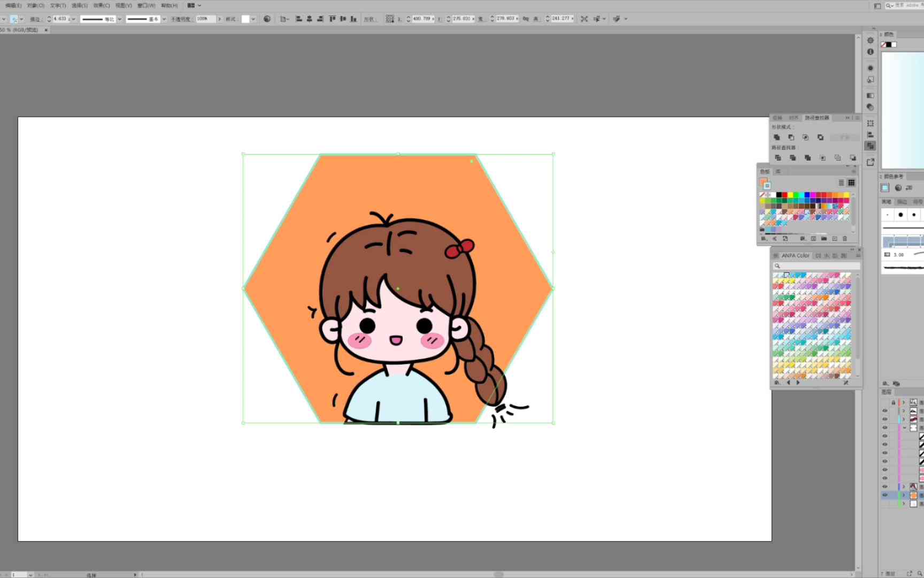Screen dimensions: 924x578
Task: Switch swatches to thumbnail grid view
Action: click(851, 183)
